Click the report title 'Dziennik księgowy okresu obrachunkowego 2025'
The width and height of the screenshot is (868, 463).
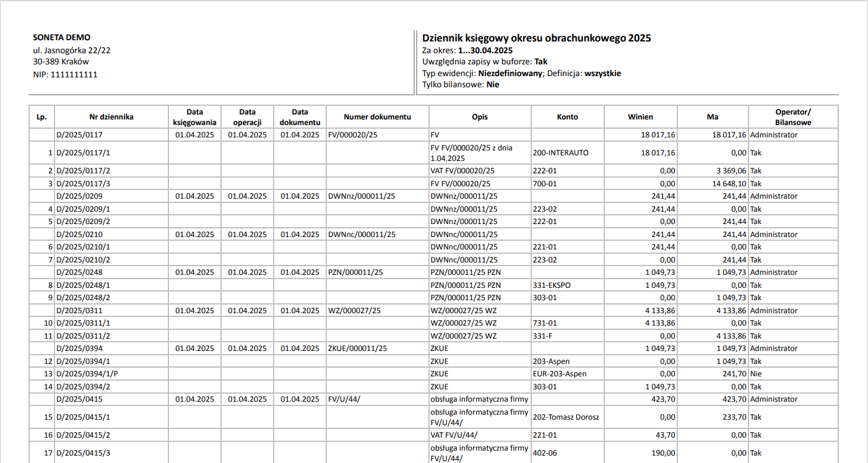click(x=536, y=38)
